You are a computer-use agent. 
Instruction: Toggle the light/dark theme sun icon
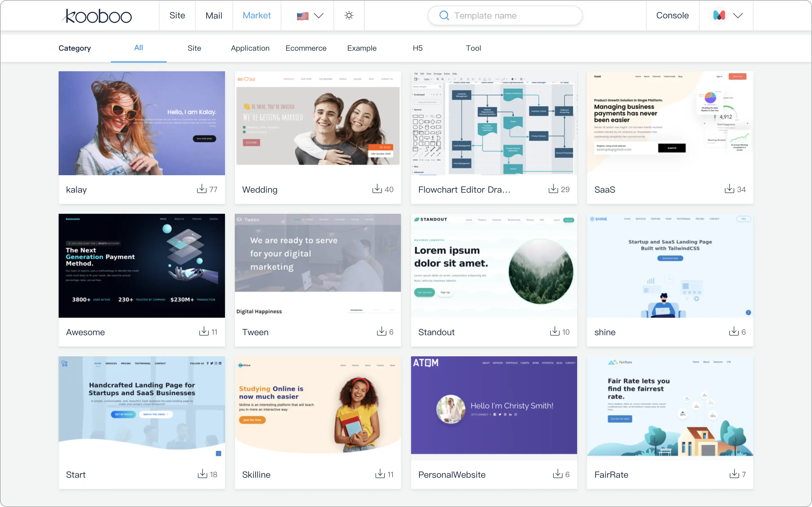click(x=348, y=15)
